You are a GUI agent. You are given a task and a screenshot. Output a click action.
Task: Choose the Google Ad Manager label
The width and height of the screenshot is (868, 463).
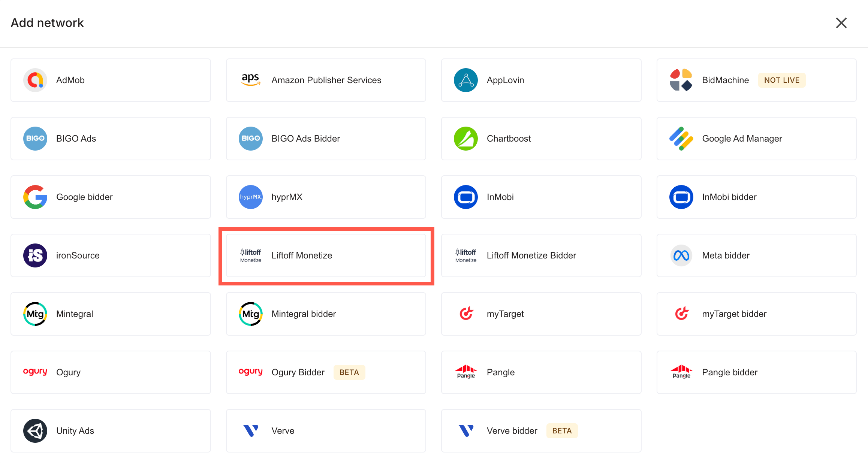742,139
